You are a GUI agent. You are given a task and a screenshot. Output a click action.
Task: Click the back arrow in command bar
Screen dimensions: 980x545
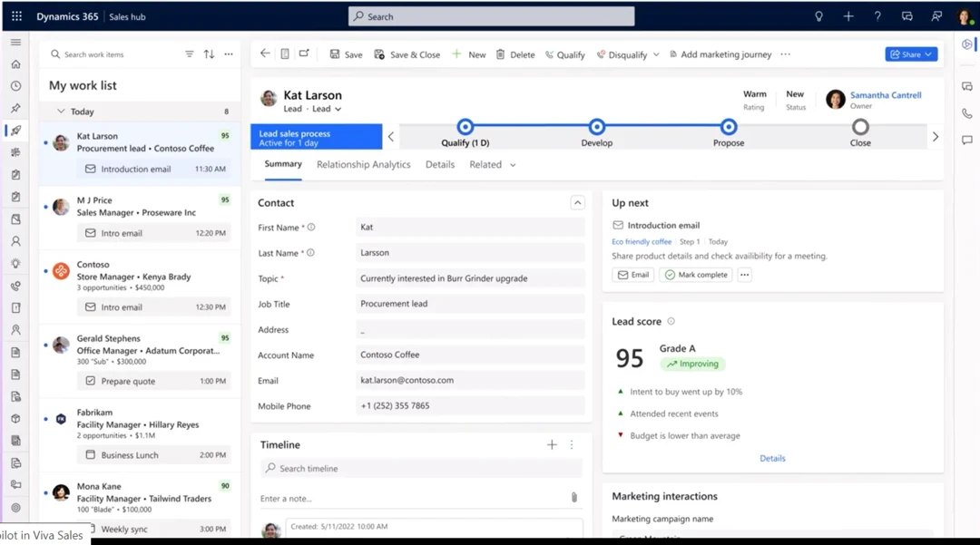[265, 54]
